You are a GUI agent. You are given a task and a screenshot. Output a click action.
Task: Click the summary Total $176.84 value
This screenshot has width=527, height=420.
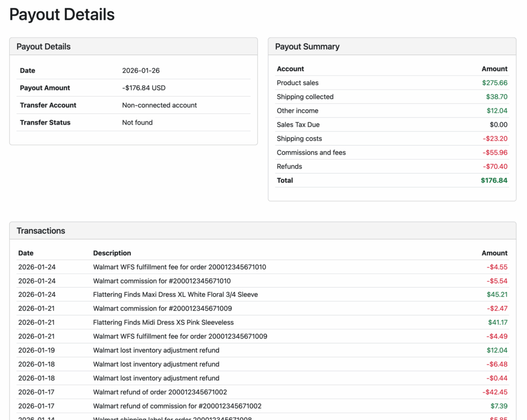point(494,180)
